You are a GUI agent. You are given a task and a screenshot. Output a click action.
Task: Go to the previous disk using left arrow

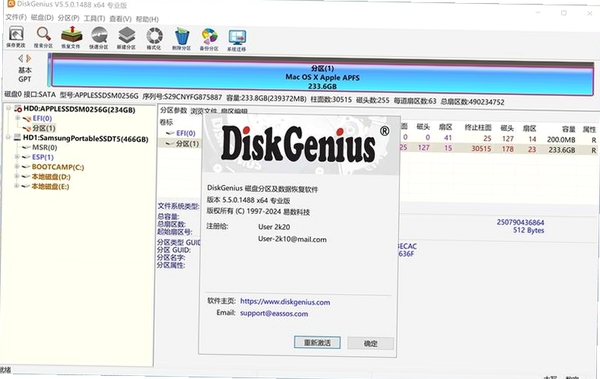click(x=20, y=58)
